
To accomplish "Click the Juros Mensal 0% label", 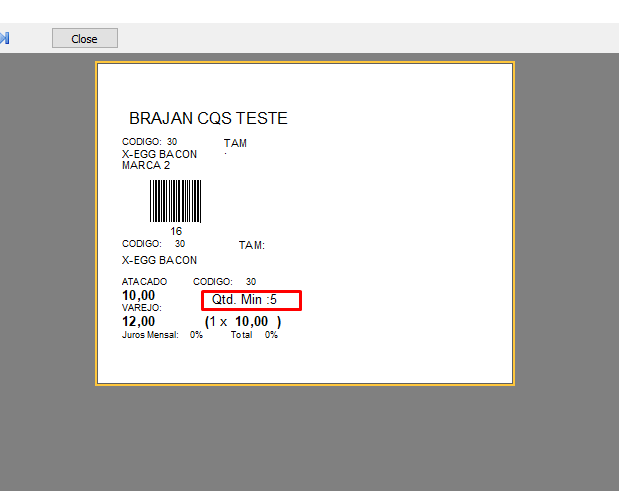I will coord(162,335).
